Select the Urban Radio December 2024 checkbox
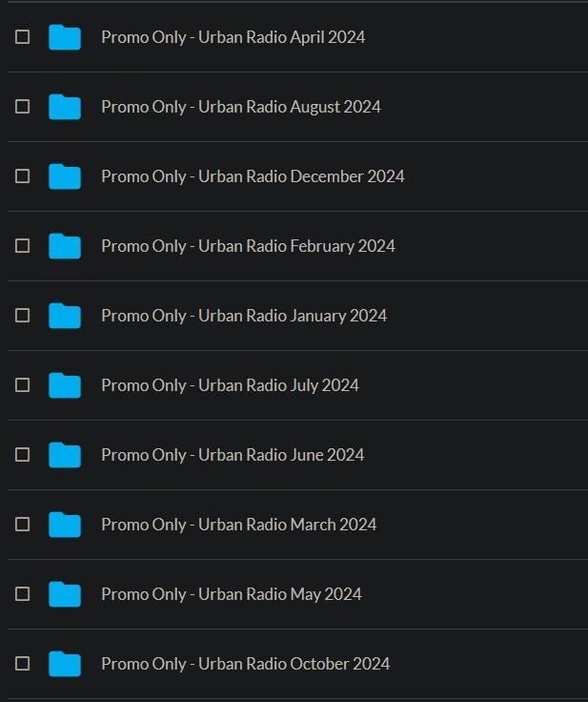Screen dimensions: 588x702 (x=23, y=176)
